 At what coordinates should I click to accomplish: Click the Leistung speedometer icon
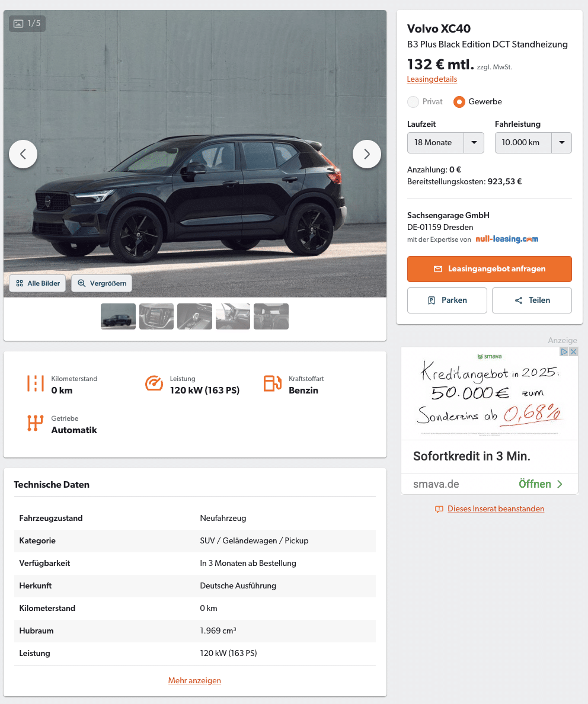(x=154, y=383)
